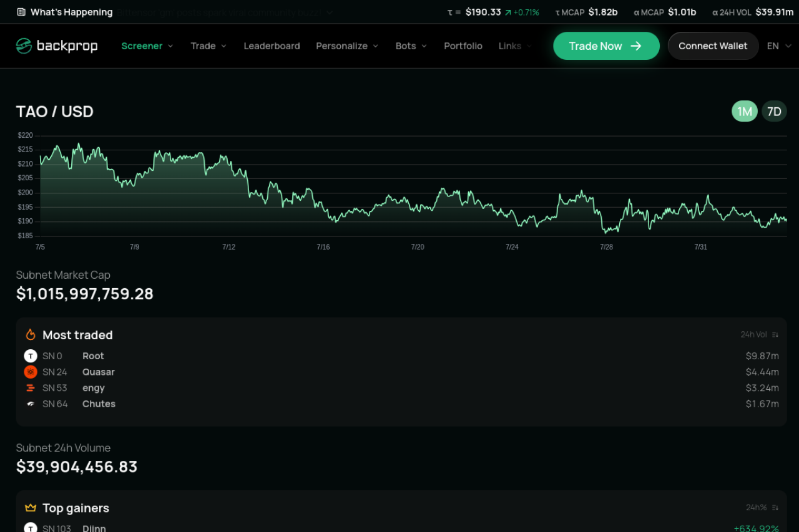Viewport: 799px width, 532px height.
Task: Sort Top gainers by 24h% icon
Action: click(x=775, y=508)
